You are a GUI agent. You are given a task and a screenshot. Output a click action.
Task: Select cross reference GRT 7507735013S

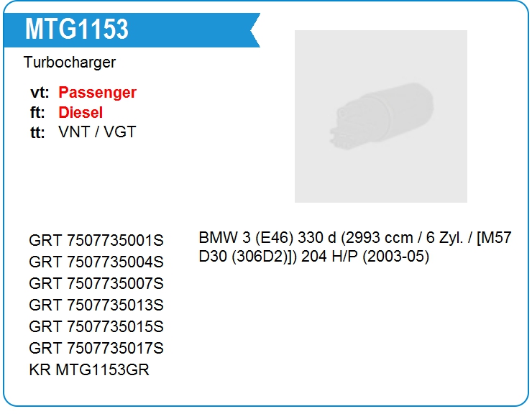click(96, 305)
